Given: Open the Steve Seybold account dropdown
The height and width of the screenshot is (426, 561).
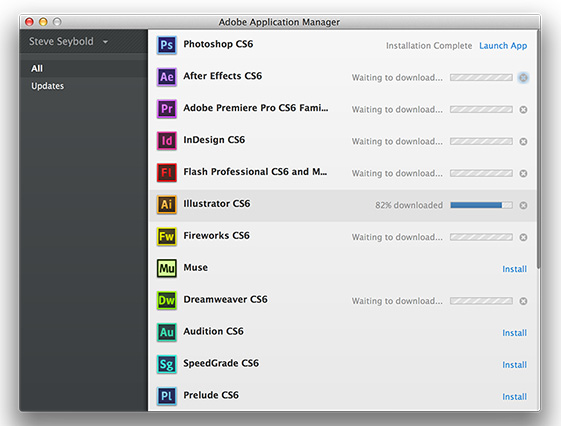Looking at the screenshot, I should 68,41.
